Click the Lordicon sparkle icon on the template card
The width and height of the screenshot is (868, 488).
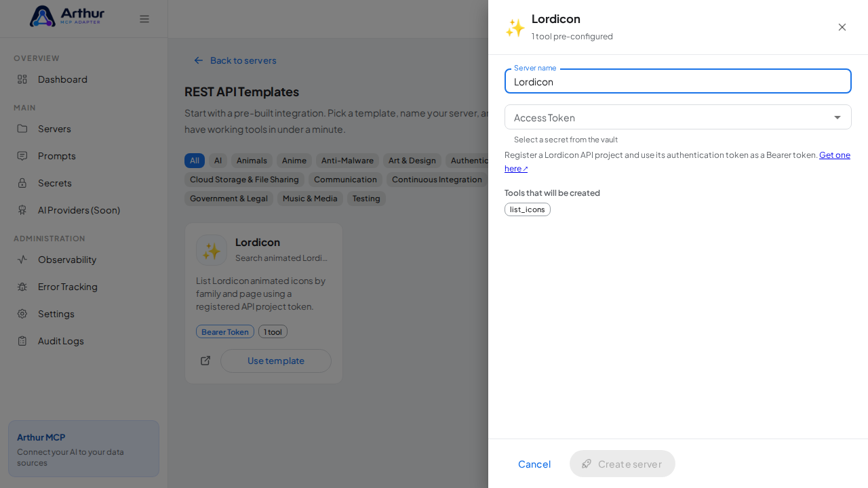coord(212,250)
